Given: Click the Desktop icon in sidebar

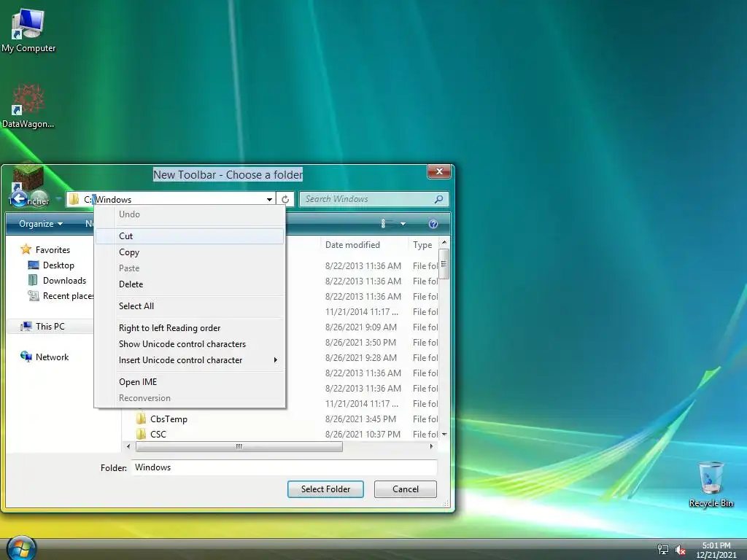Looking at the screenshot, I should click(34, 265).
